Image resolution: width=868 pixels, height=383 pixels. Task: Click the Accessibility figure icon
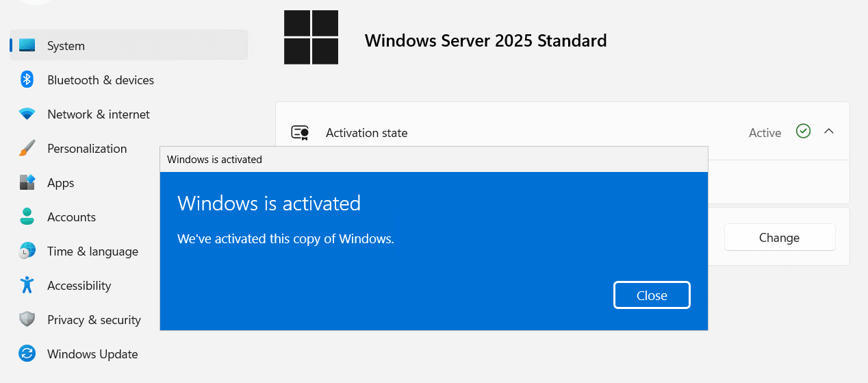pos(27,286)
